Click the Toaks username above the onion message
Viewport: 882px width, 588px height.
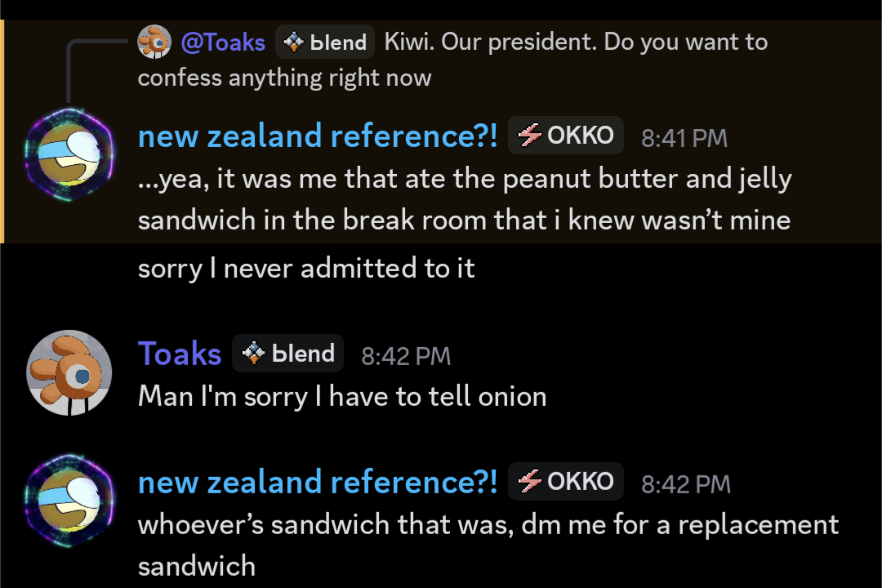[x=180, y=354]
